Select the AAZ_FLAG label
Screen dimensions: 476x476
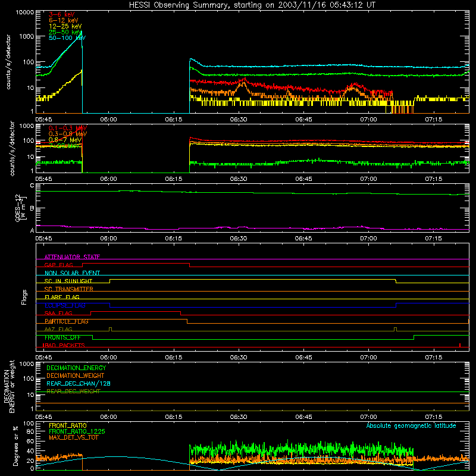coord(58,329)
